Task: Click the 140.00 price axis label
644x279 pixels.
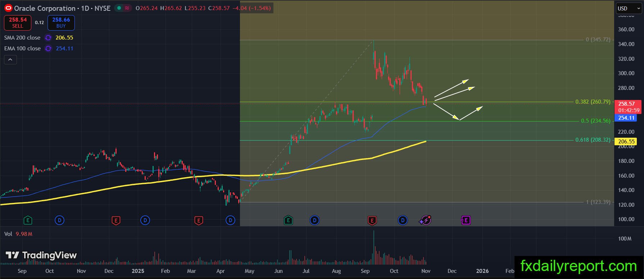Action: (x=626, y=190)
